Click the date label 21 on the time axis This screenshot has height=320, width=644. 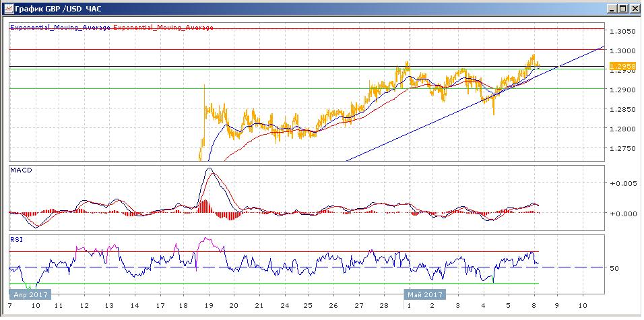259,306
